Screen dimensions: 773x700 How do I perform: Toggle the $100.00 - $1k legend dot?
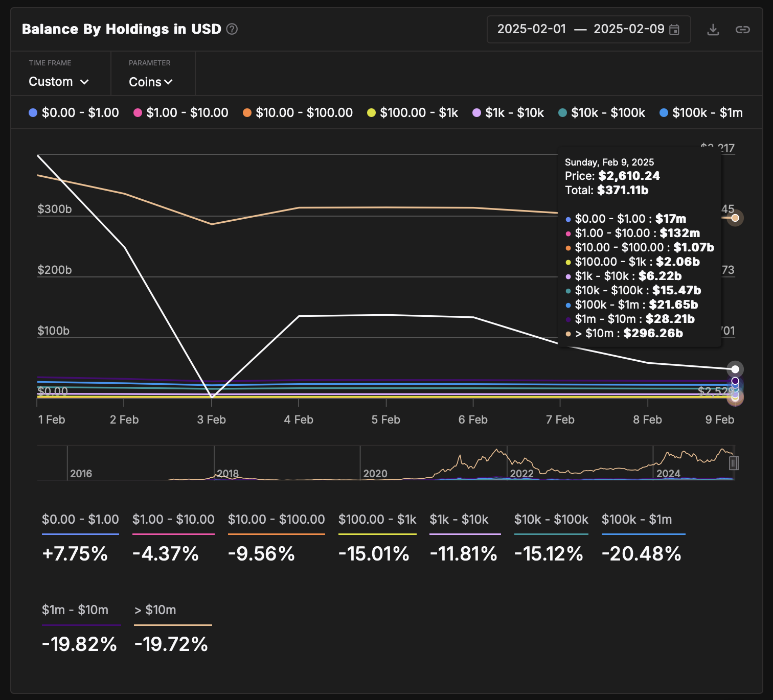371,112
